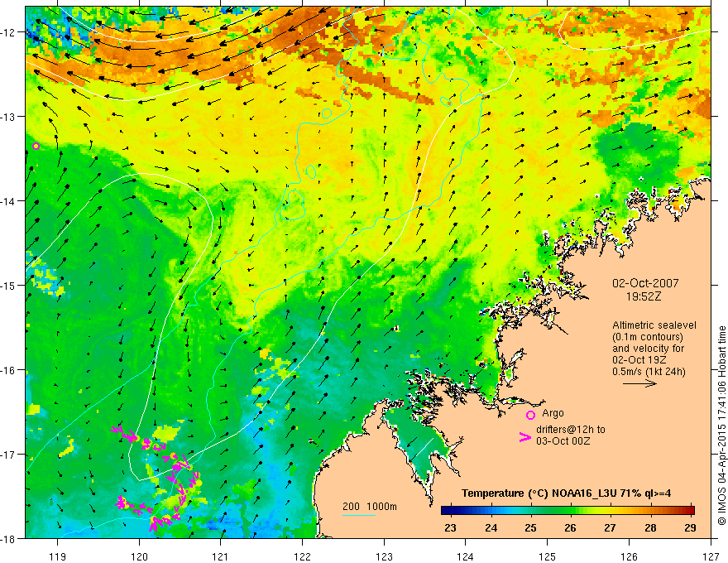Click the 24 label under the color bar
728x563 pixels.
pyautogui.click(x=491, y=527)
